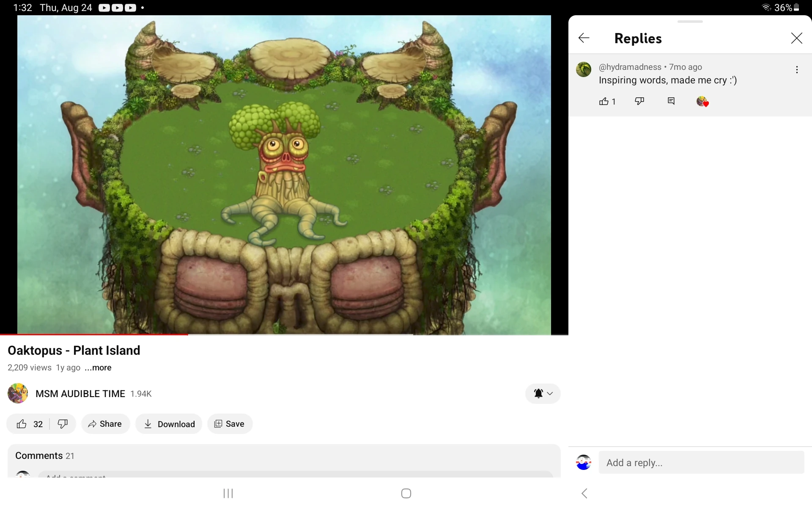
Task: Tap the creator heart badge icon
Action: click(702, 102)
